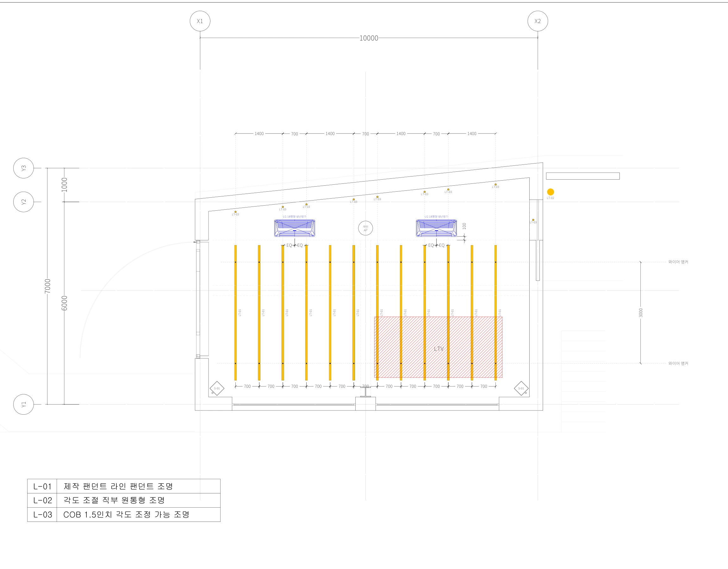Click the 3000 wire anchor spacing dimension

pos(641,313)
